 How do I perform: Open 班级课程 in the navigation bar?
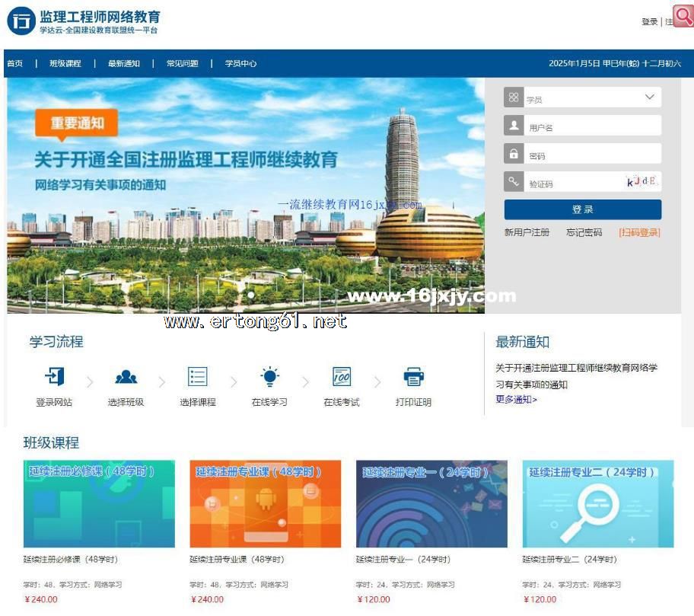coord(65,64)
